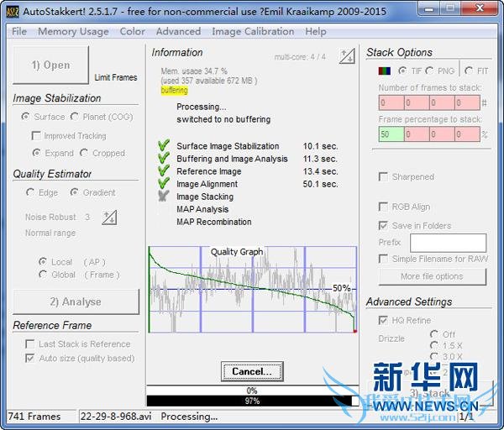The height and width of the screenshot is (430, 504).
Task: Toggle Save in Folders checkbox
Action: pos(415,226)
